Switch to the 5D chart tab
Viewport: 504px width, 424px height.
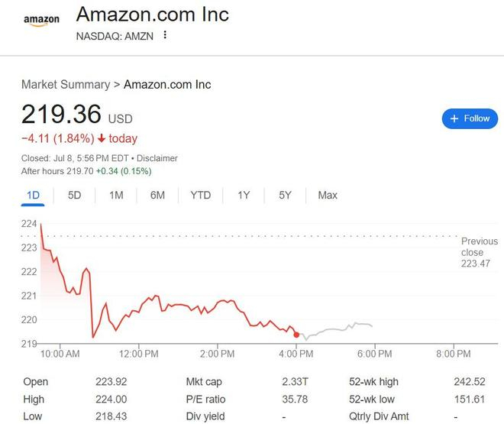pyautogui.click(x=74, y=196)
